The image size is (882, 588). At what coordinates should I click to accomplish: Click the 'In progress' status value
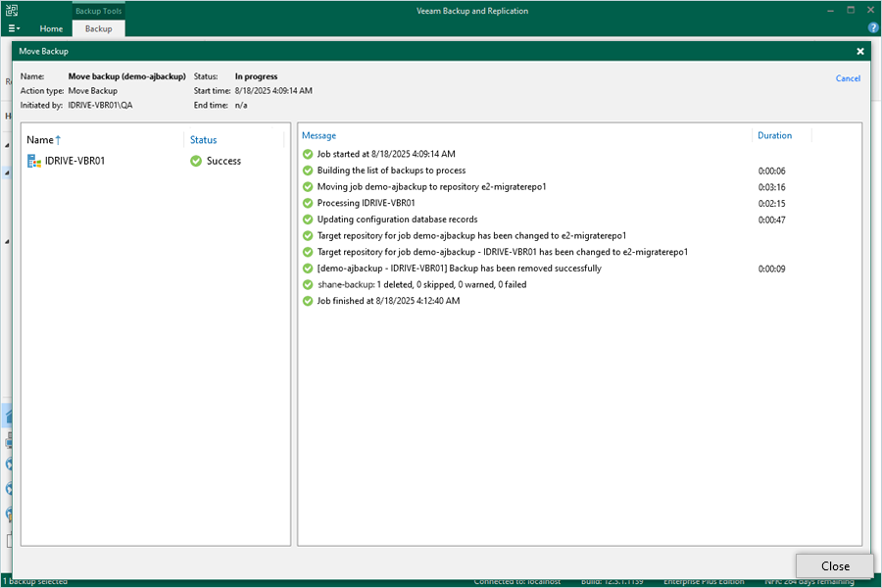click(256, 76)
